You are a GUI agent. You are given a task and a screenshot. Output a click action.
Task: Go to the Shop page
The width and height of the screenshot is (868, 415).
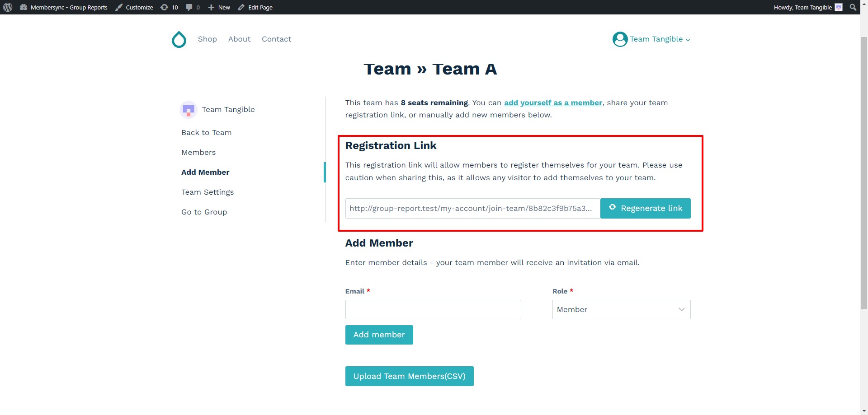(208, 39)
